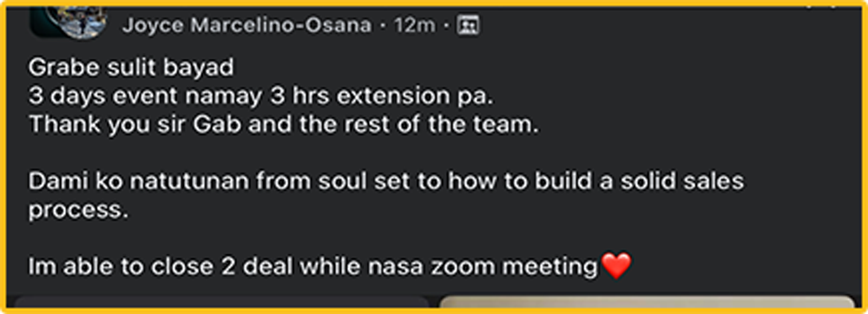
Task: Click the friends audience icon beside 12m
Action: coord(468,25)
